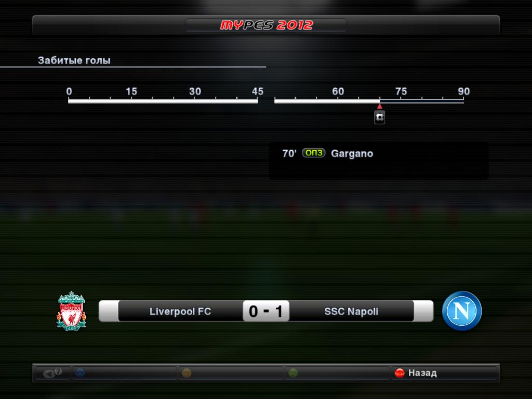Click the SSC Napoli round logo
532x399 pixels.
pyautogui.click(x=462, y=311)
